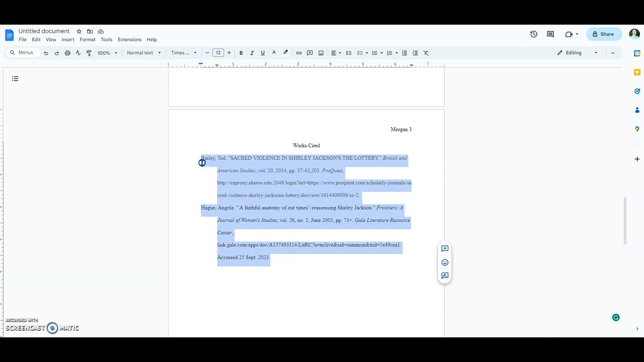Decrease the indent
The width and height of the screenshot is (644, 362).
(404, 53)
